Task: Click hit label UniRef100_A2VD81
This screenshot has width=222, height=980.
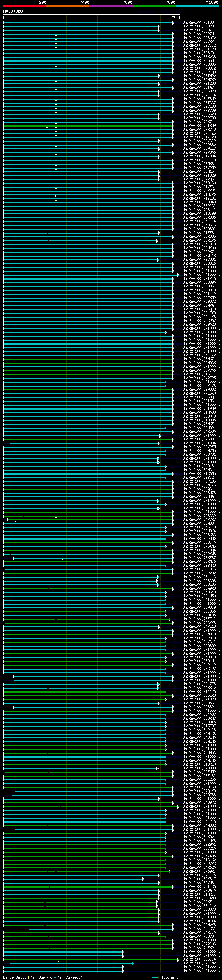Action: pyautogui.click(x=199, y=259)
